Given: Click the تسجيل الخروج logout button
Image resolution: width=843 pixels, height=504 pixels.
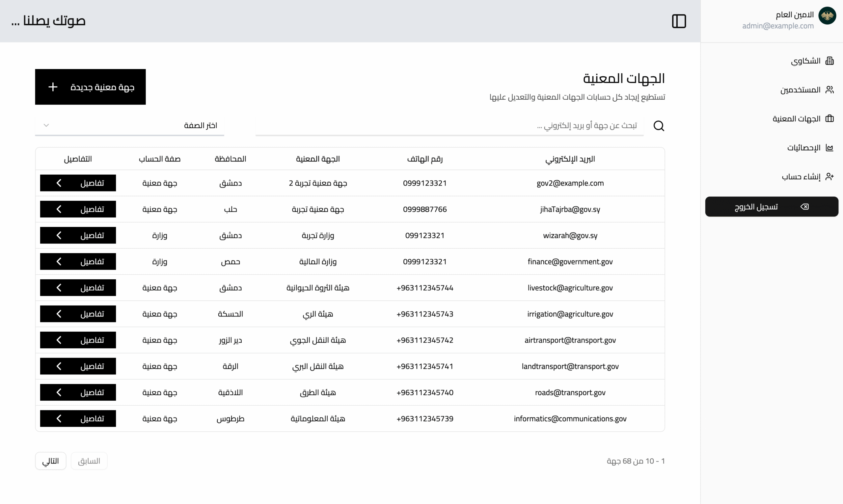Looking at the screenshot, I should click(x=772, y=207).
